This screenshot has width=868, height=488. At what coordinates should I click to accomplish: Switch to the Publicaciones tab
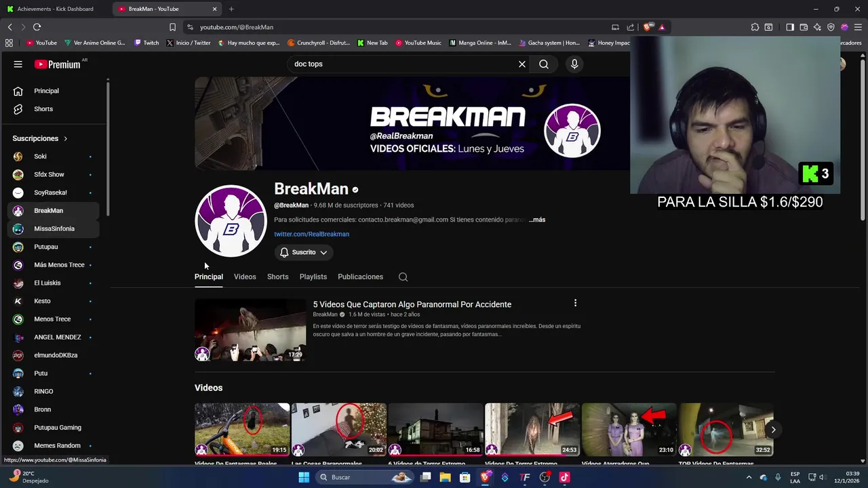pyautogui.click(x=360, y=277)
